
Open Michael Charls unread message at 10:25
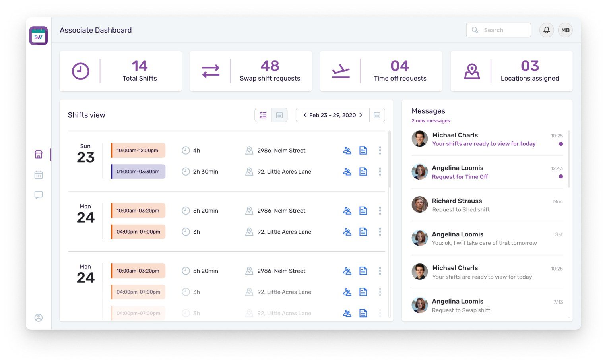[x=487, y=139]
